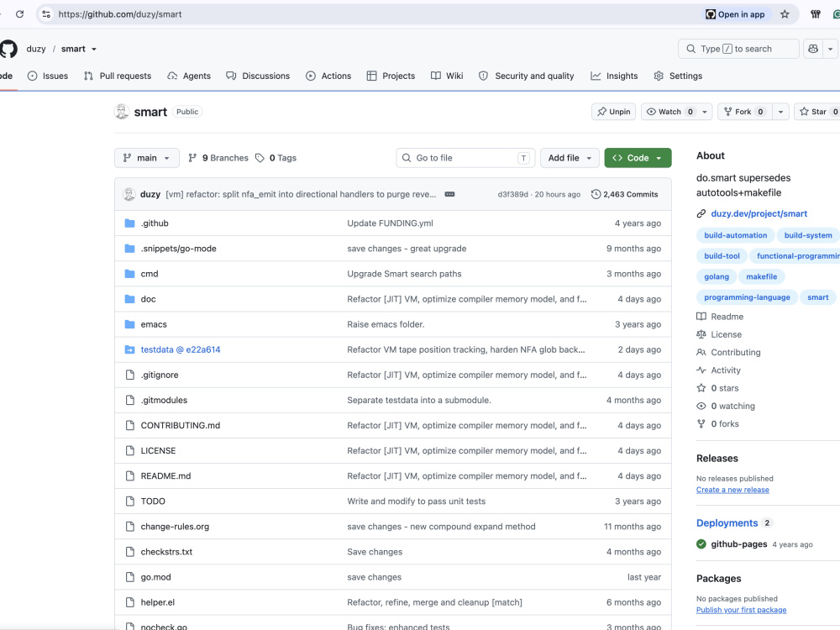The width and height of the screenshot is (840, 630).
Task: Open the link icon beside duzy.dev/project/smart
Action: (701, 213)
